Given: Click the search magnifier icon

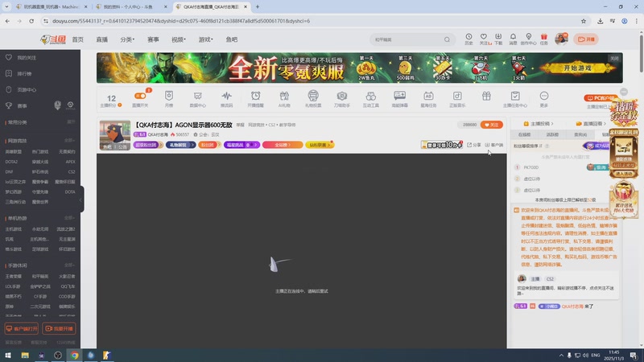Looking at the screenshot, I should (x=447, y=39).
